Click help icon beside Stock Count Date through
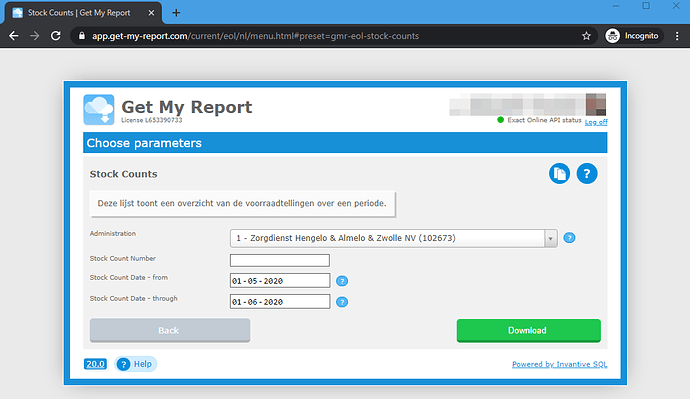The width and height of the screenshot is (690, 399). point(342,302)
